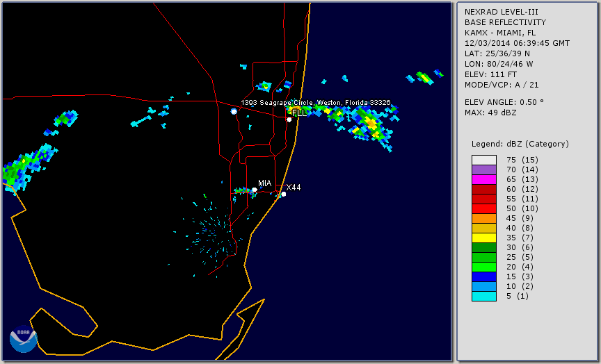Click the 50 (10) legend label
Screen dimensions: 601x364
(x=522, y=208)
